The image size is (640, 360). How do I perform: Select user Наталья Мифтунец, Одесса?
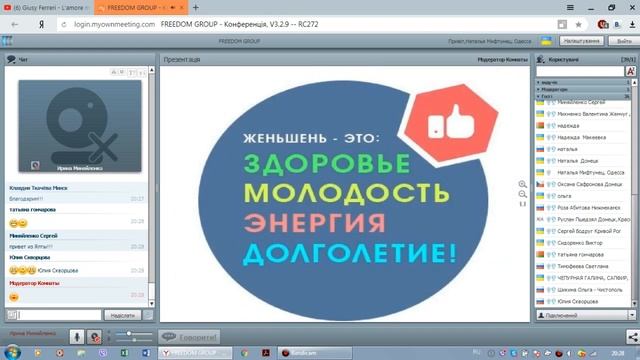pyautogui.click(x=582, y=173)
